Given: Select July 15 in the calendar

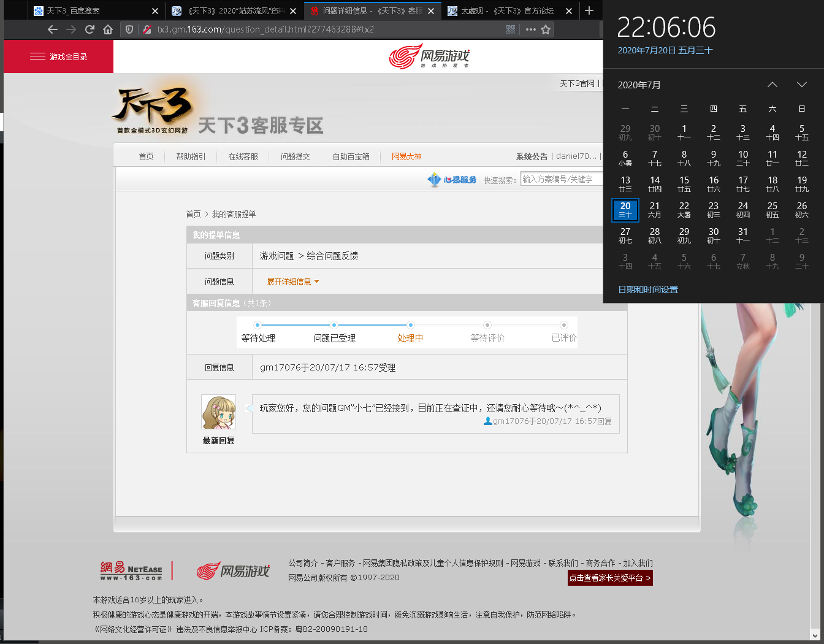Looking at the screenshot, I should 684,184.
